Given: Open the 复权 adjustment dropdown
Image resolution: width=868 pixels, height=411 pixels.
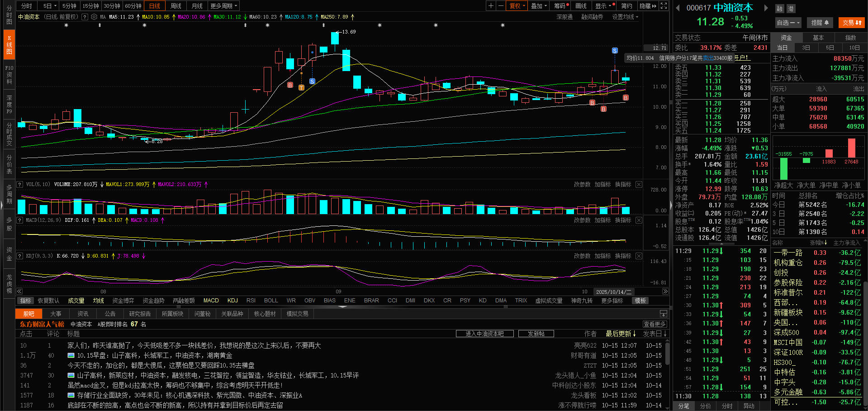Looking at the screenshot, I should tap(517, 6).
